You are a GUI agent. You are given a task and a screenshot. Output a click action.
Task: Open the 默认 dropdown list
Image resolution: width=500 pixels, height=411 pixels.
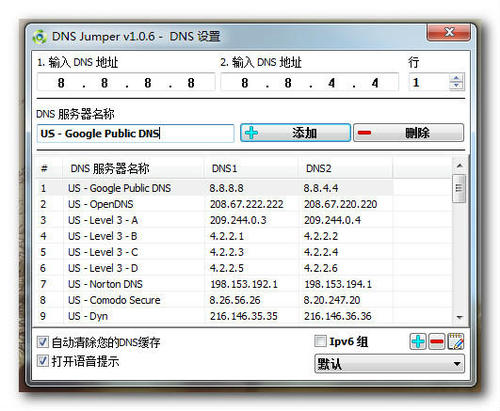[x=389, y=364]
